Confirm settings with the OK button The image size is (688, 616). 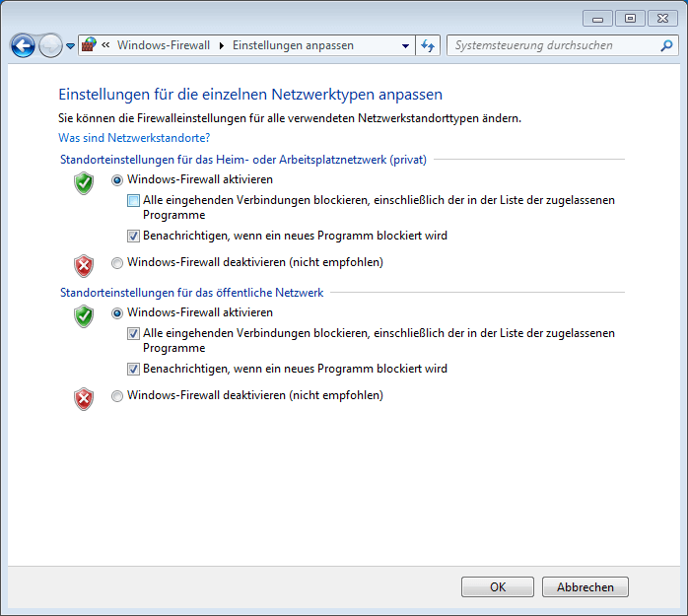(x=498, y=587)
